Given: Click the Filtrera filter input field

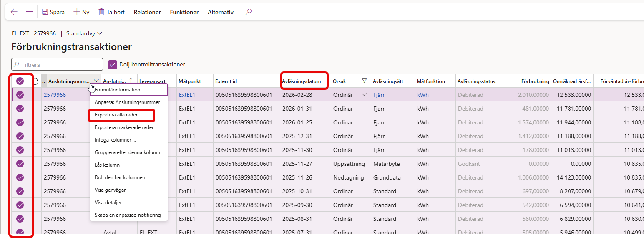Looking at the screenshot, I should 57,65.
